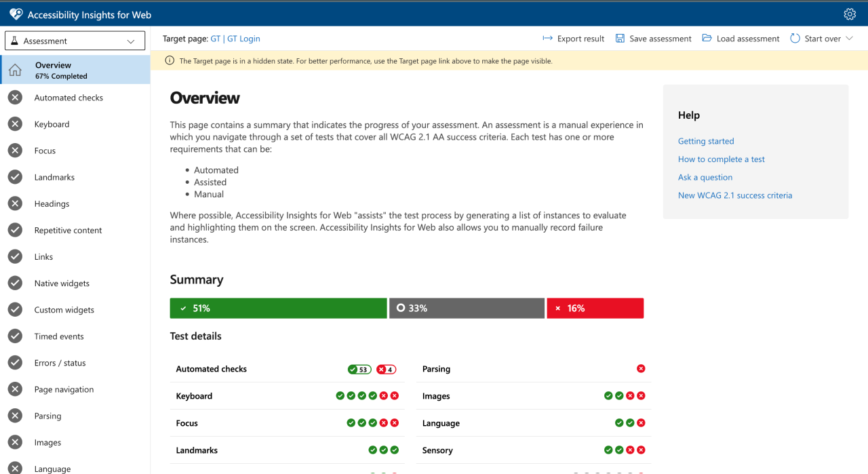Click the Load assessment button
The height and width of the screenshot is (474, 868).
pyautogui.click(x=741, y=39)
